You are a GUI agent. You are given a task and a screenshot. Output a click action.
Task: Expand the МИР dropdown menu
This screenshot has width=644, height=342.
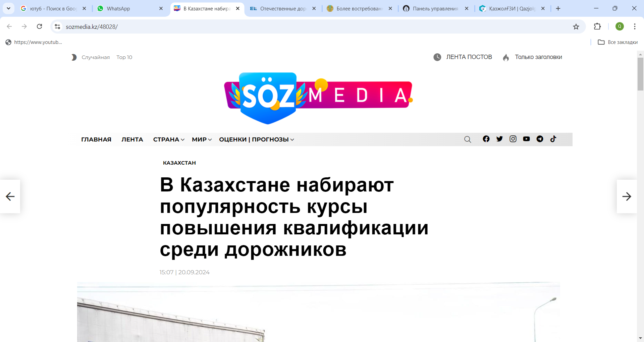click(202, 139)
